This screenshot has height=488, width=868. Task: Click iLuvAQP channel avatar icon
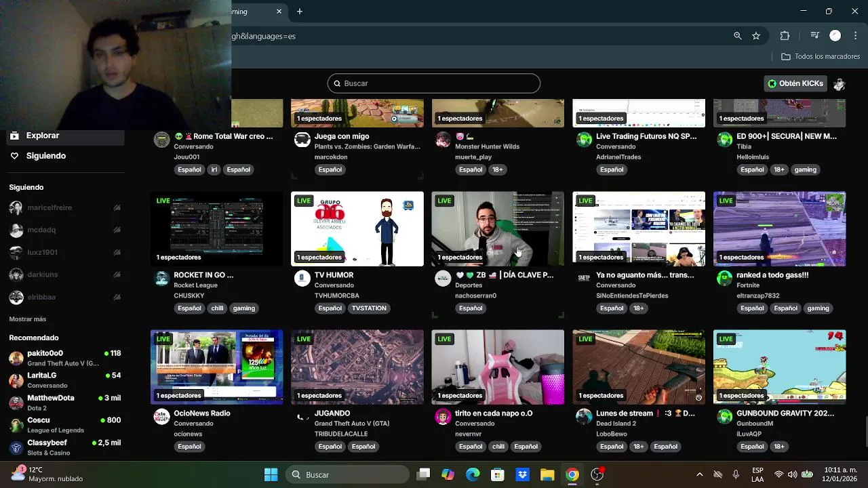[x=724, y=417]
